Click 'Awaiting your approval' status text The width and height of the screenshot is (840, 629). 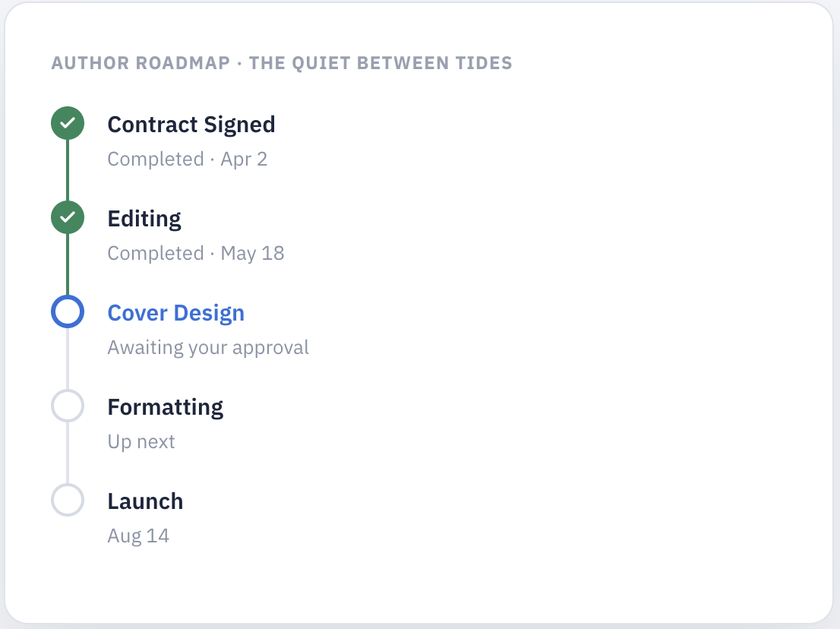(x=208, y=348)
